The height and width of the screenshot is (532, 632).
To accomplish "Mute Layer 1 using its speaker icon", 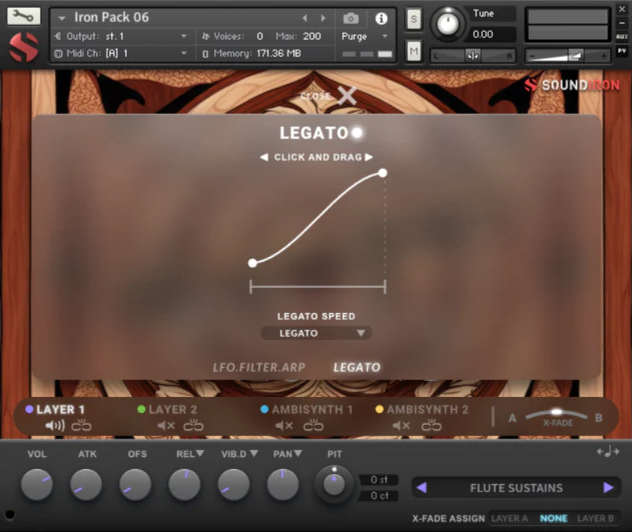I will 54,426.
